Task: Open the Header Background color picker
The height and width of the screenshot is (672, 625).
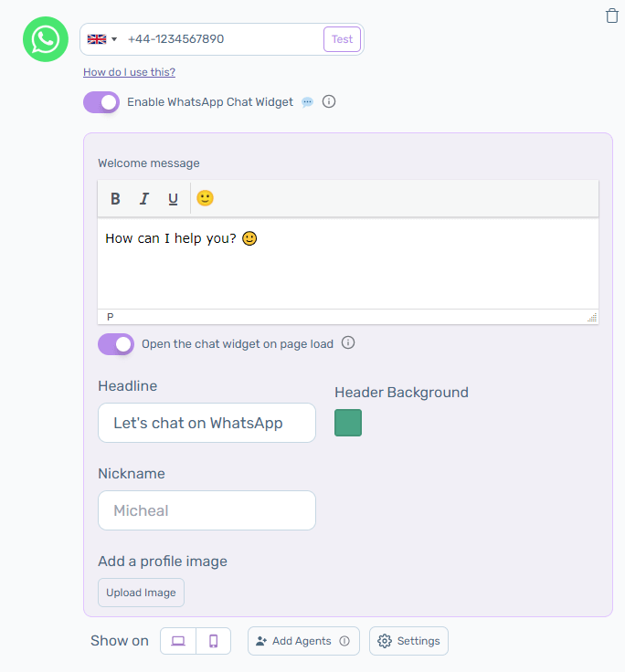Action: (348, 423)
